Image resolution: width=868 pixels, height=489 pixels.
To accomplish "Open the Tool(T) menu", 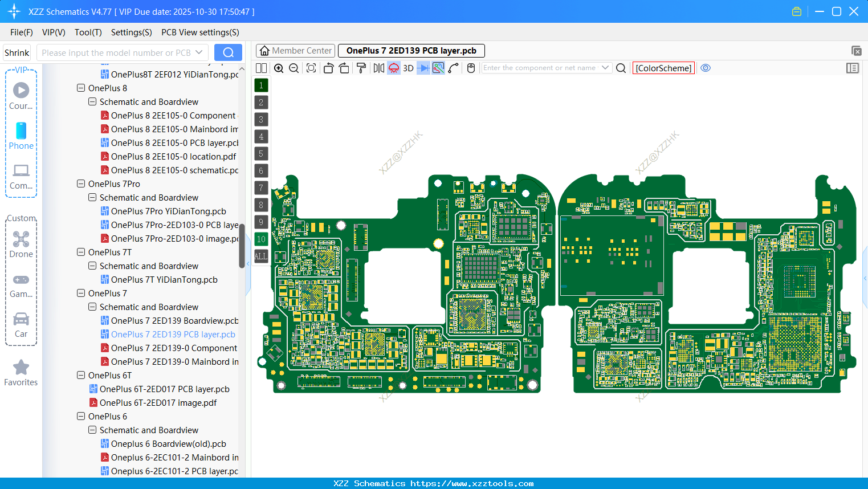I will [88, 32].
